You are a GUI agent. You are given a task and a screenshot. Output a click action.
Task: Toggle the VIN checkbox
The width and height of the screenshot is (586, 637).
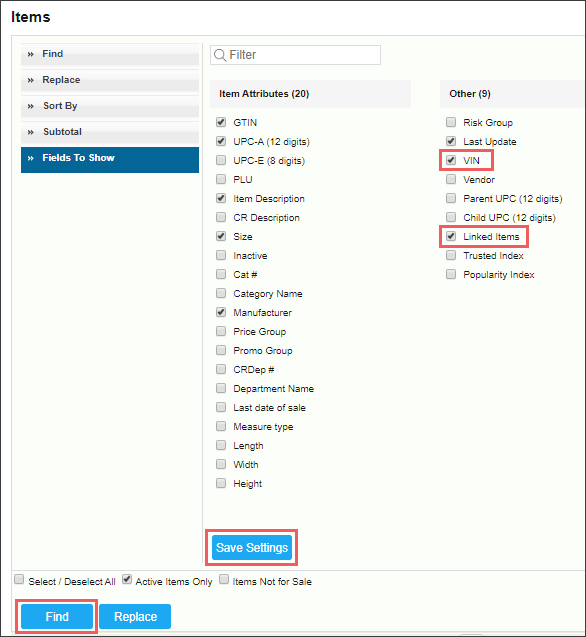pos(451,160)
